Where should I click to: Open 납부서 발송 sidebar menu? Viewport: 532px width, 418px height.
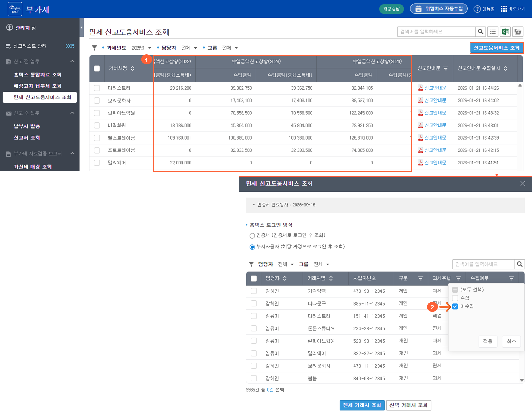27,126
